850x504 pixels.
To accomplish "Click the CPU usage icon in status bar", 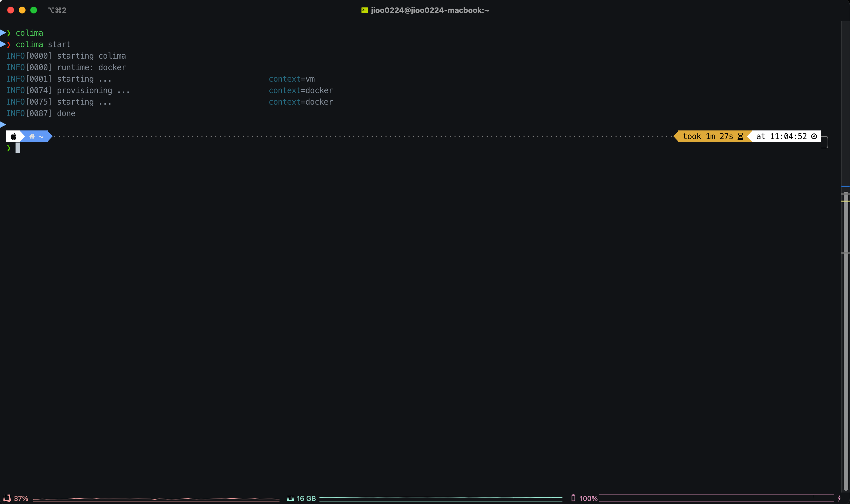I will pyautogui.click(x=7, y=498).
